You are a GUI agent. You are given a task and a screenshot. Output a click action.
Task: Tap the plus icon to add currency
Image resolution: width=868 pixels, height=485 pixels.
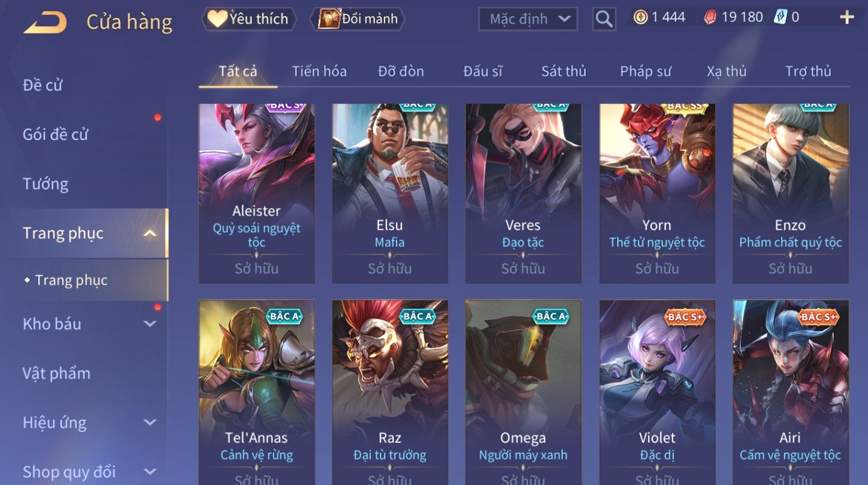[x=847, y=17]
